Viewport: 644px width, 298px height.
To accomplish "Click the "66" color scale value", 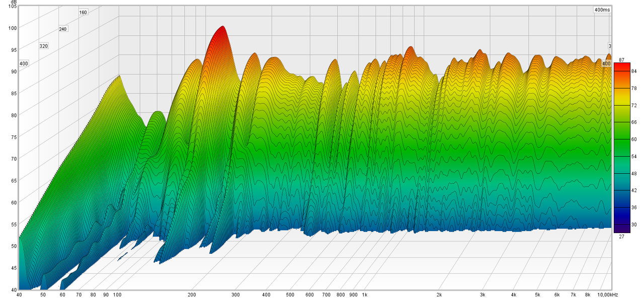I will coord(634,122).
